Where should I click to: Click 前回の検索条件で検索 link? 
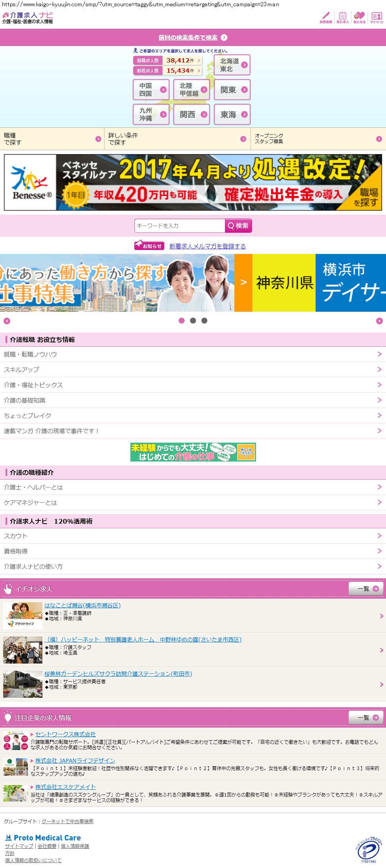pos(188,38)
